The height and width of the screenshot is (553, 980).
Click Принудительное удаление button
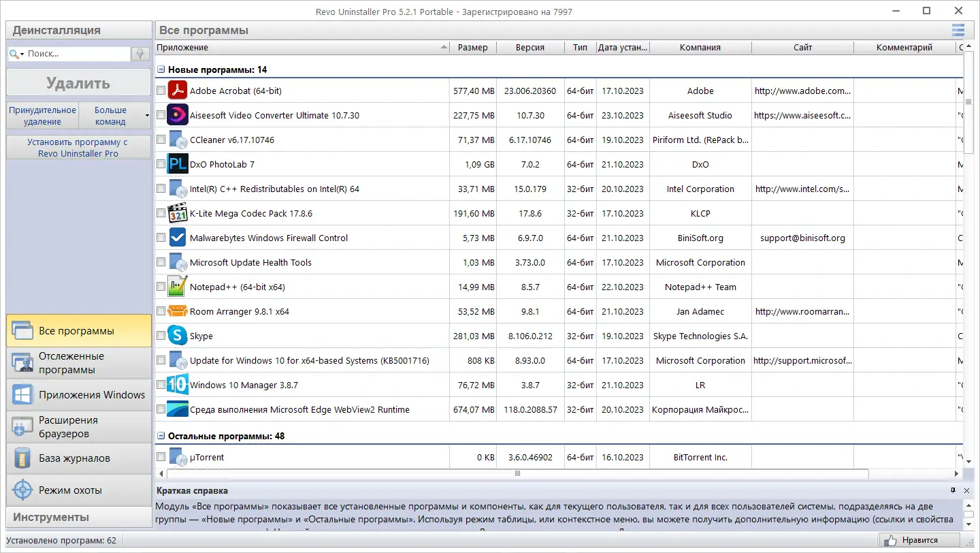point(42,116)
